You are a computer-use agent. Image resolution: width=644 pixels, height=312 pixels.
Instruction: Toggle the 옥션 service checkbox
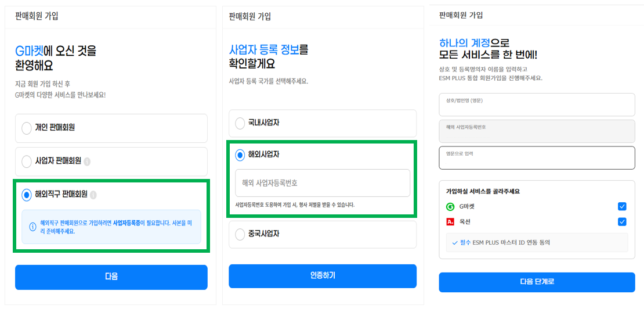pos(622,222)
